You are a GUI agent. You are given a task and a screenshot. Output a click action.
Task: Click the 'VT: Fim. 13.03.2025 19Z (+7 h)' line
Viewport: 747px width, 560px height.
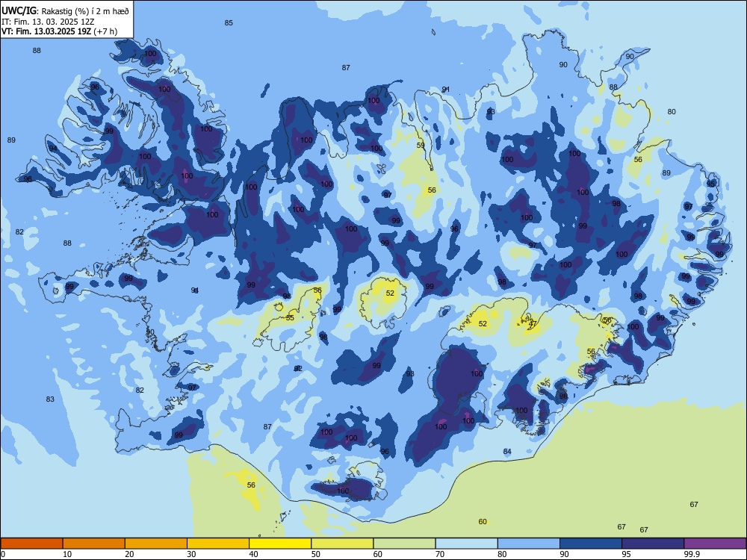59,31
